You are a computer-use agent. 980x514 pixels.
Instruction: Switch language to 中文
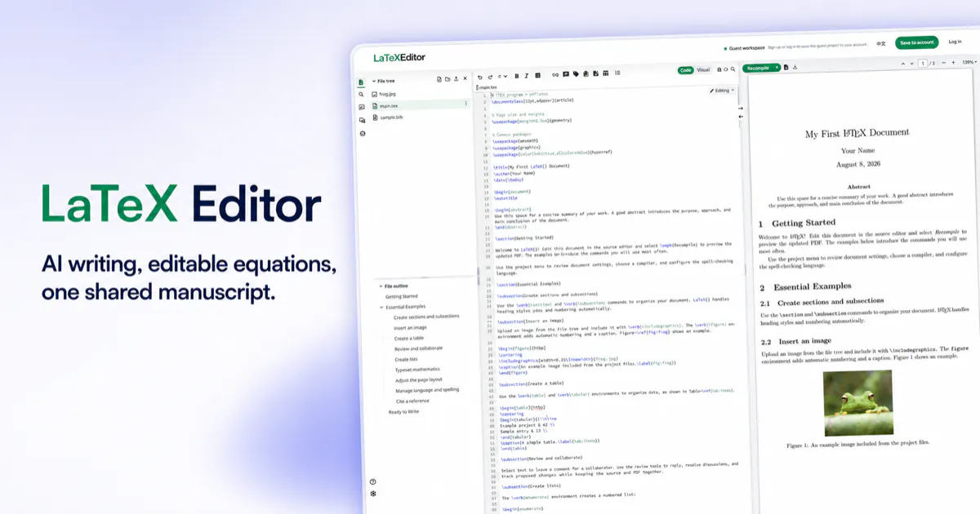881,43
